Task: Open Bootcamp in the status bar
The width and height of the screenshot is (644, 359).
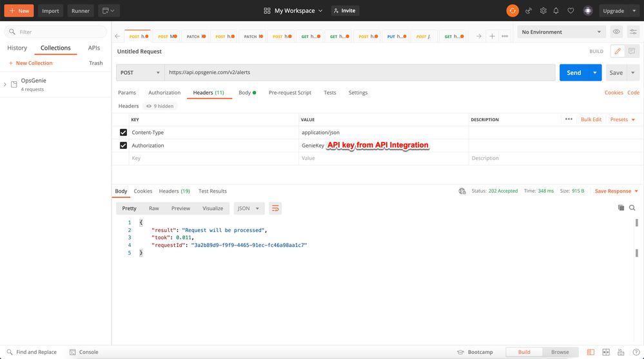Action: pyautogui.click(x=475, y=352)
